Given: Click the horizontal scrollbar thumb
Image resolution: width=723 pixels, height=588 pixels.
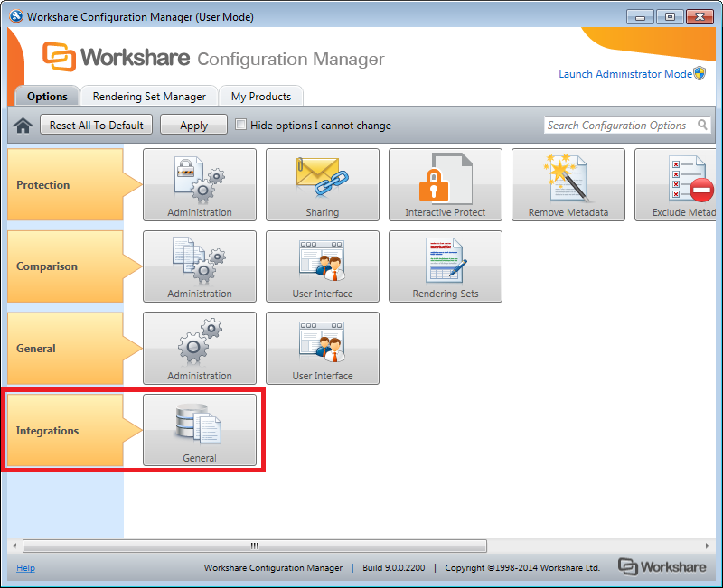Looking at the screenshot, I should [x=255, y=546].
